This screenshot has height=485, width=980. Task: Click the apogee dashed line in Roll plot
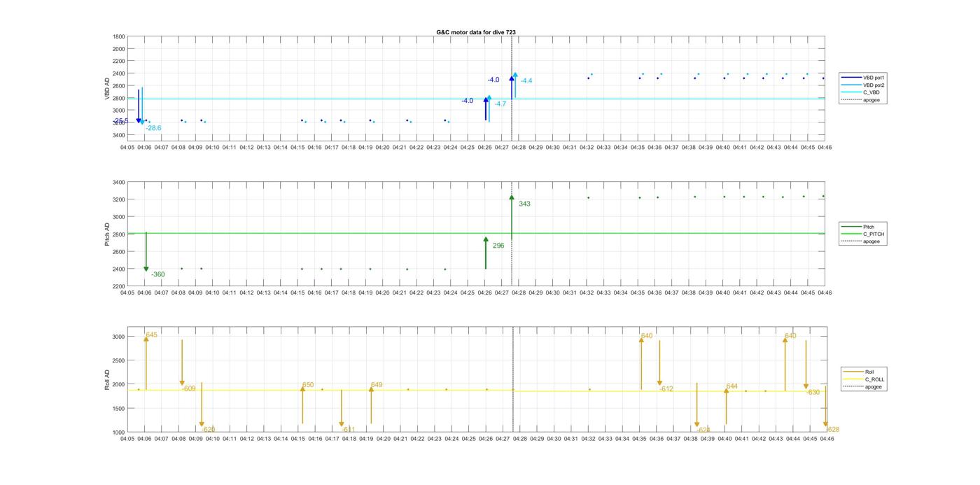[513, 379]
